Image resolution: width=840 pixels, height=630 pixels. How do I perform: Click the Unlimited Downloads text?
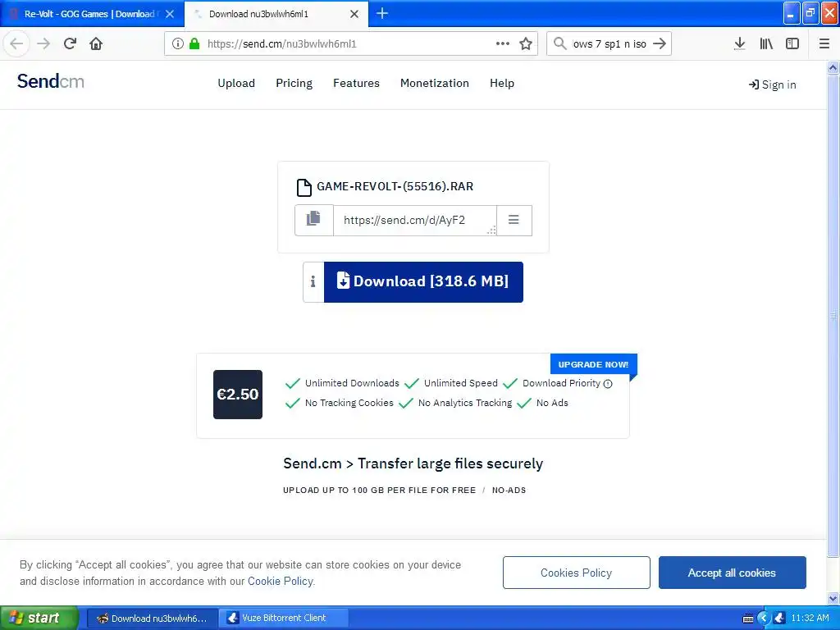[352, 383]
